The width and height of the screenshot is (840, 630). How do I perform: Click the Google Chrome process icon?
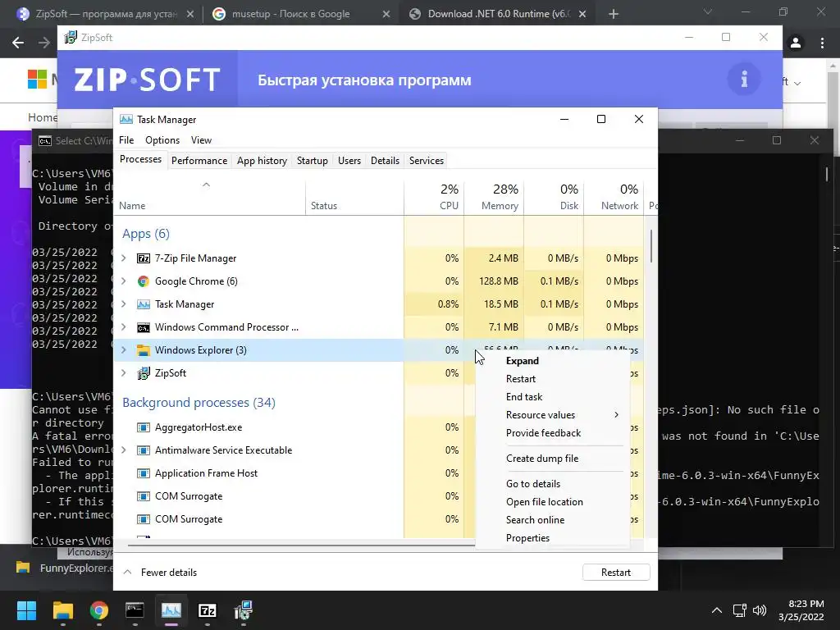pyautogui.click(x=143, y=281)
